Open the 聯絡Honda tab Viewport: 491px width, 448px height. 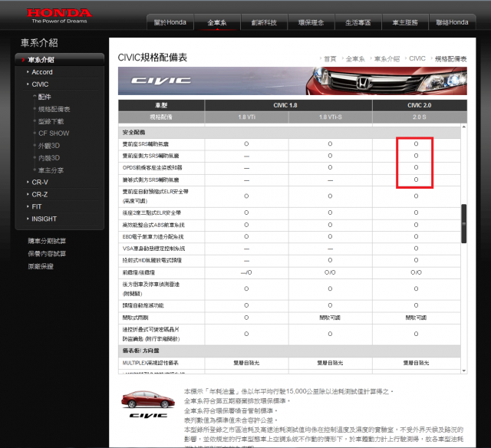[x=452, y=22]
